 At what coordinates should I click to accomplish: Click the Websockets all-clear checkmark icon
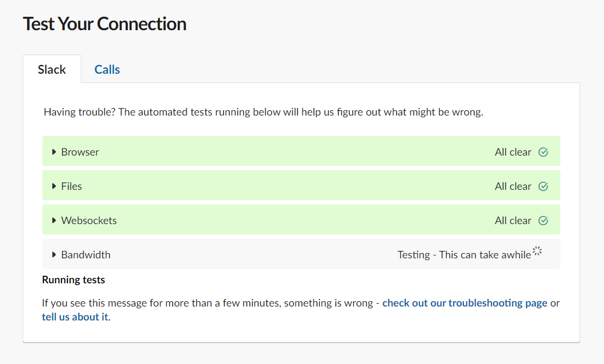[543, 221]
